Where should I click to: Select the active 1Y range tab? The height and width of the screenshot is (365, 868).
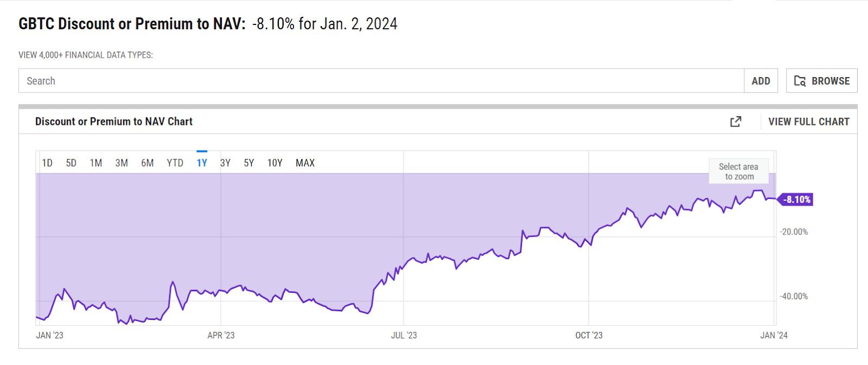[x=202, y=163]
